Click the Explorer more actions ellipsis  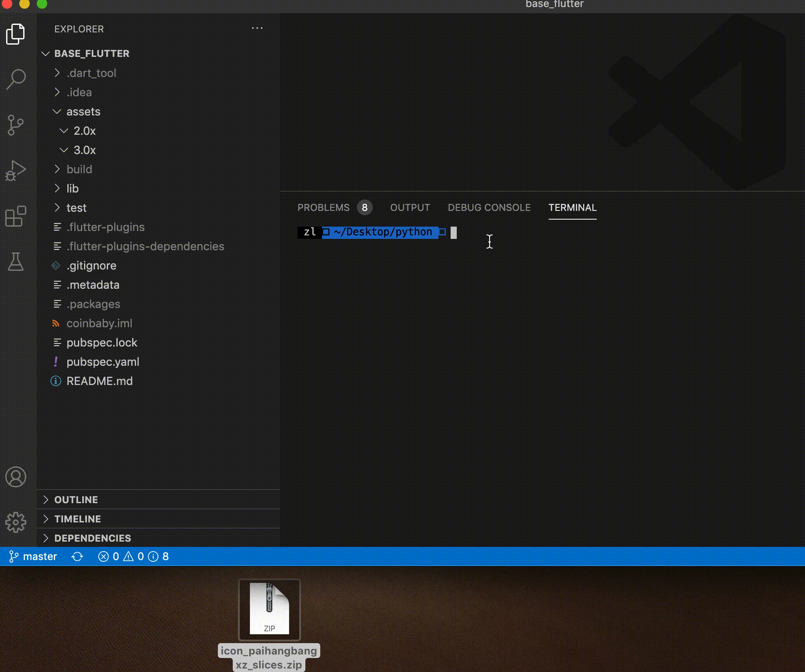click(257, 28)
